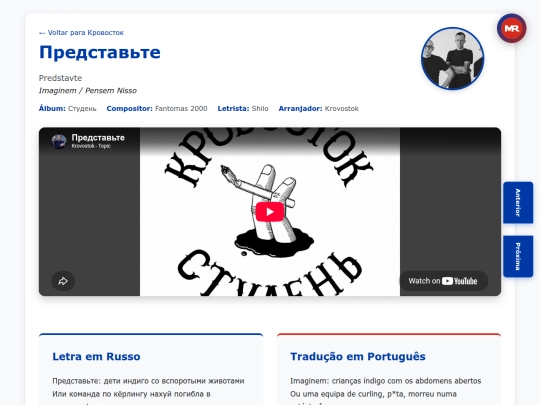Select the composer name 'Fantomas 2000'

pos(181,108)
